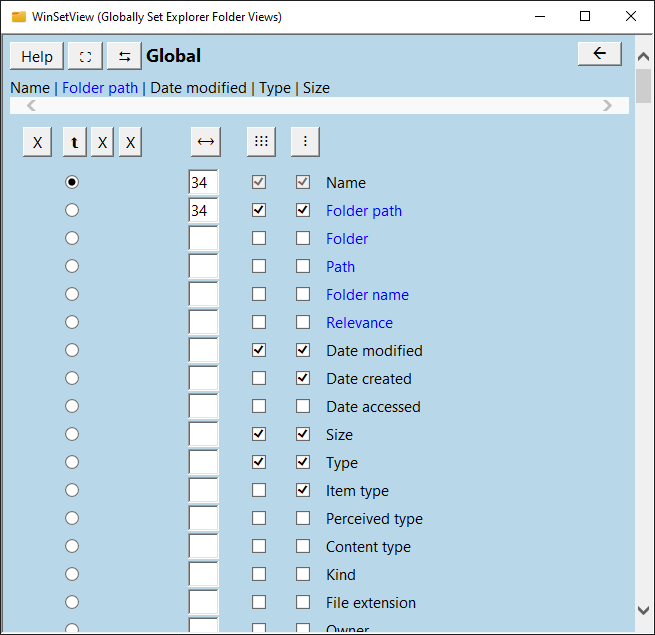Image resolution: width=655 pixels, height=635 pixels.
Task: Uncheck first Folder path checkbox
Action: tap(259, 210)
